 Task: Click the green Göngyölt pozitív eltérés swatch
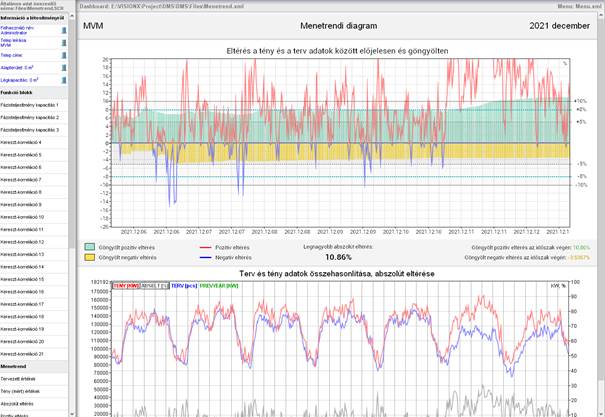coord(90,246)
